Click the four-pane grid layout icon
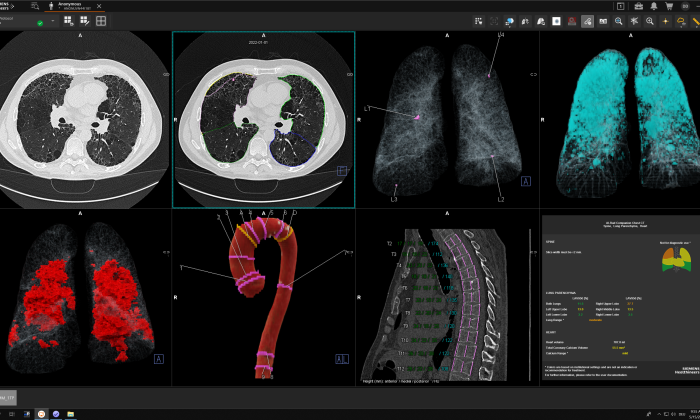 (x=101, y=20)
